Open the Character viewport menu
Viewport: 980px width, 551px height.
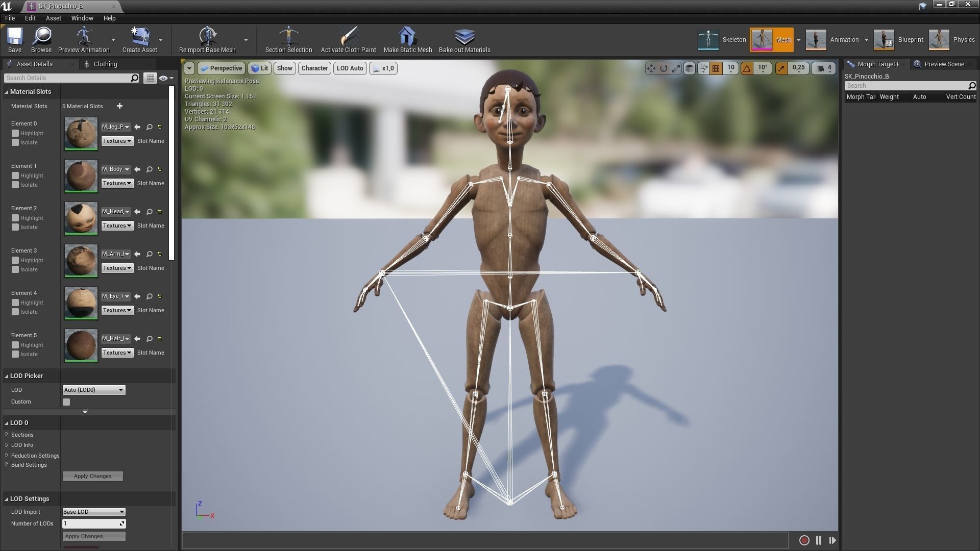tap(314, 68)
